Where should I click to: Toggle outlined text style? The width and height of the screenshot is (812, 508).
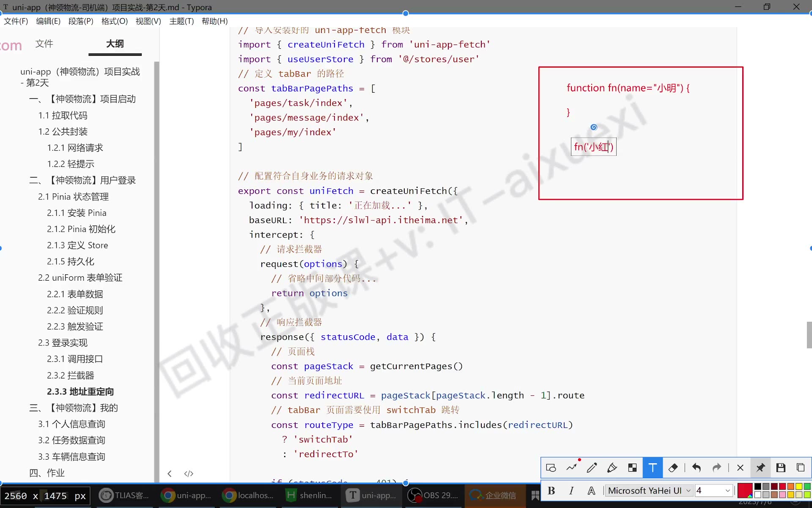(592, 491)
